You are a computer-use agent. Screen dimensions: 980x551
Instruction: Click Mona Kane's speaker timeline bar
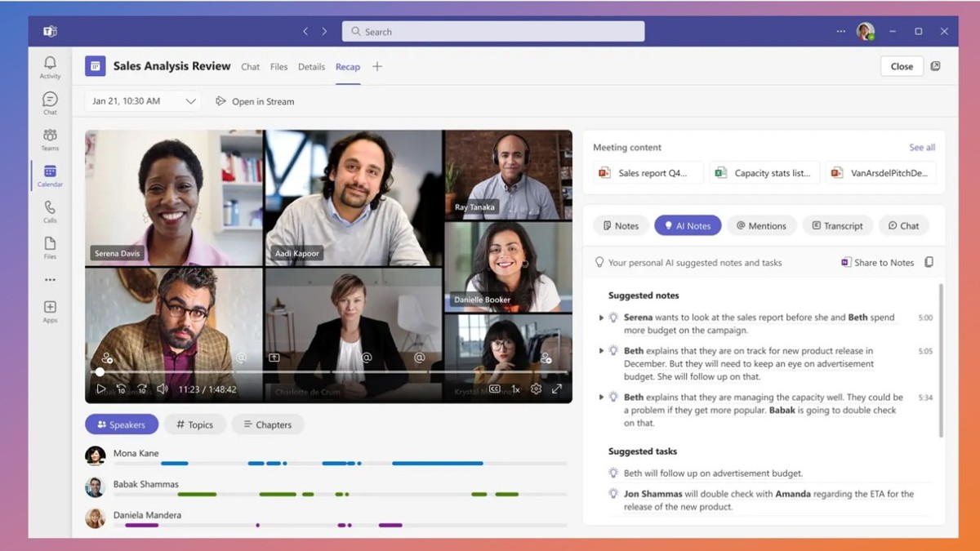(x=340, y=464)
